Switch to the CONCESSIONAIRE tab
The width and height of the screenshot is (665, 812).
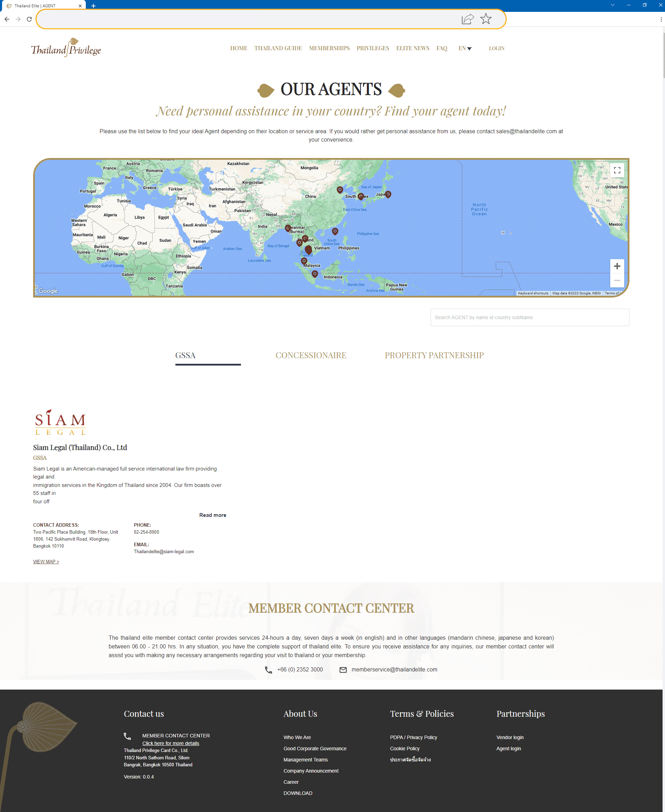[x=311, y=355]
